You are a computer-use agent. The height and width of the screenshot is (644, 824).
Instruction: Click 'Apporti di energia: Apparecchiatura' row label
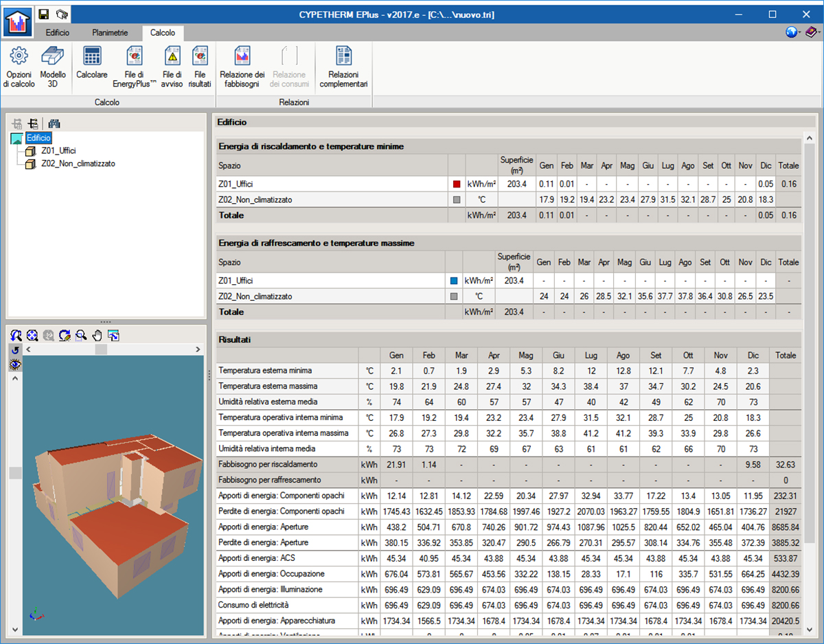[277, 621]
